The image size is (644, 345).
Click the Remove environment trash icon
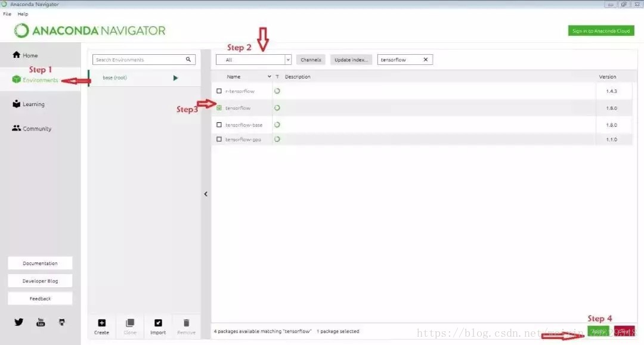pyautogui.click(x=186, y=323)
